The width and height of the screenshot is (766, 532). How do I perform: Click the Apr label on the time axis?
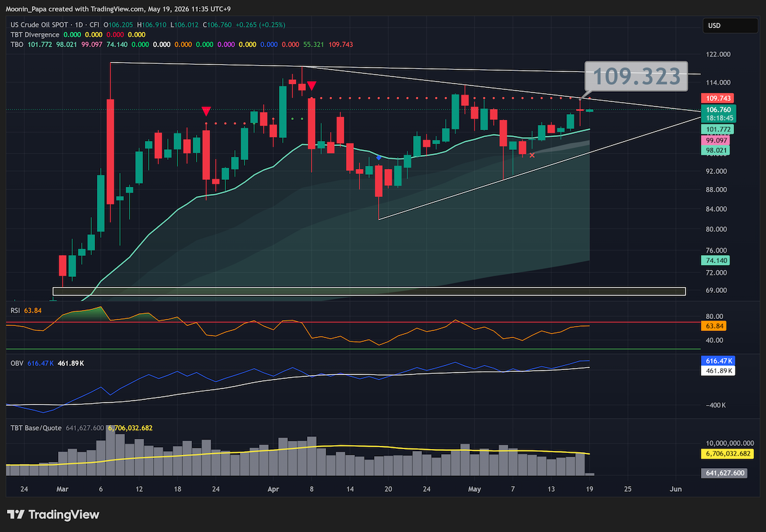[273, 489]
